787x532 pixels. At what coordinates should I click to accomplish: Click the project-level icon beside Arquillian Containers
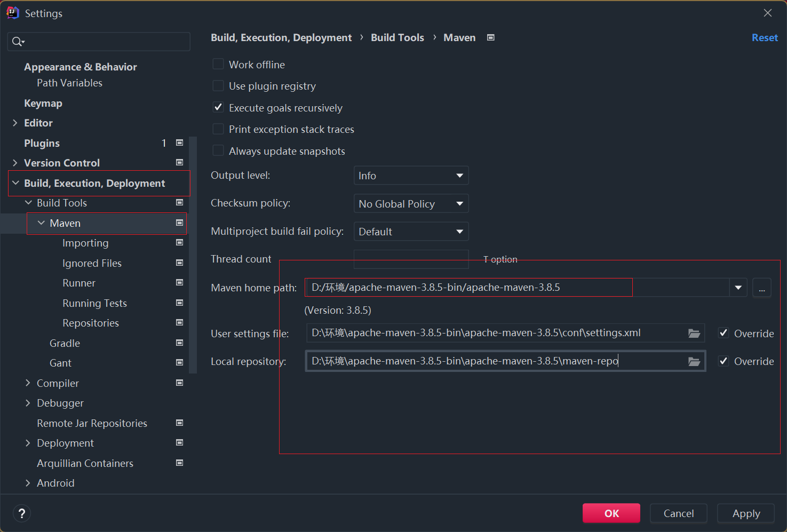pos(180,463)
